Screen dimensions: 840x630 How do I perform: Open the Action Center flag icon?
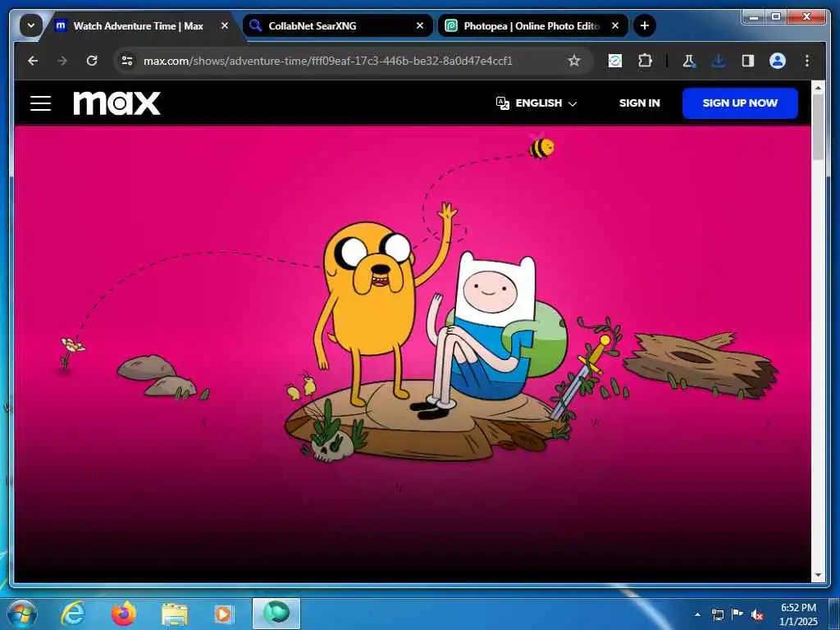click(x=737, y=614)
